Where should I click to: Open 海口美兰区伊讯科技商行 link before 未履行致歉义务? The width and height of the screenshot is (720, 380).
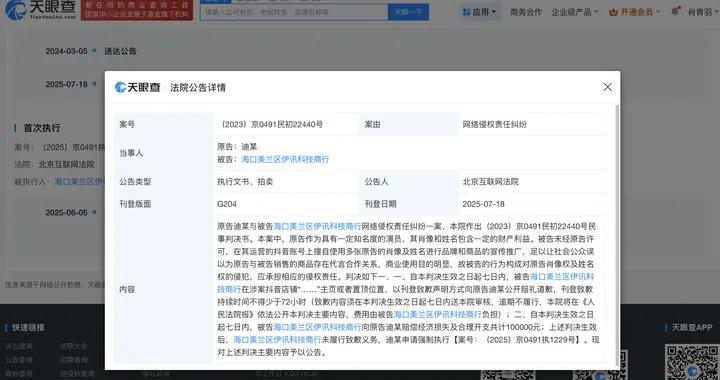pos(277,340)
